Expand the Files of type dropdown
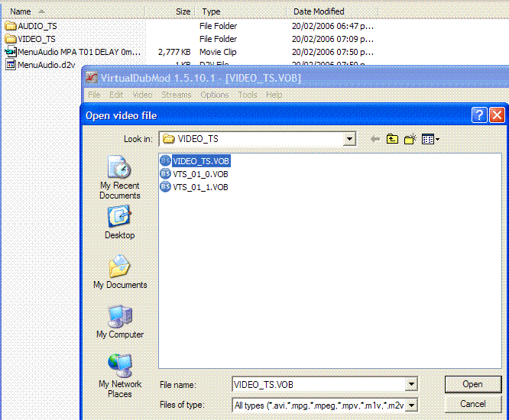The height and width of the screenshot is (420, 509). coord(411,405)
